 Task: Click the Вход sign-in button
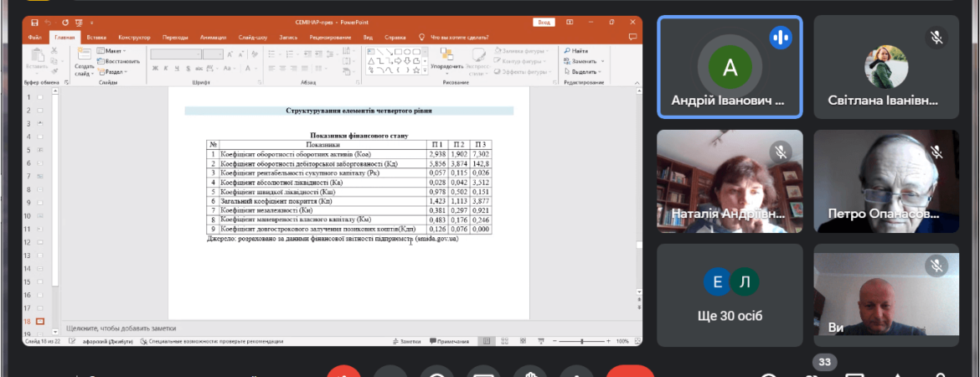pos(544,23)
